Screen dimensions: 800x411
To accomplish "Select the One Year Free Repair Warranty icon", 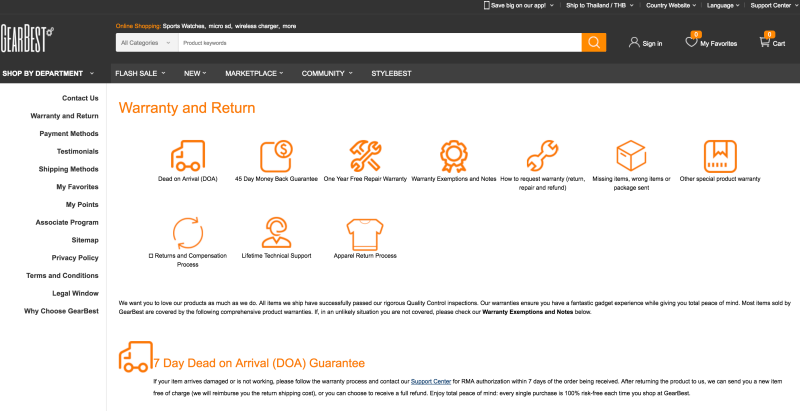I will click(363, 155).
